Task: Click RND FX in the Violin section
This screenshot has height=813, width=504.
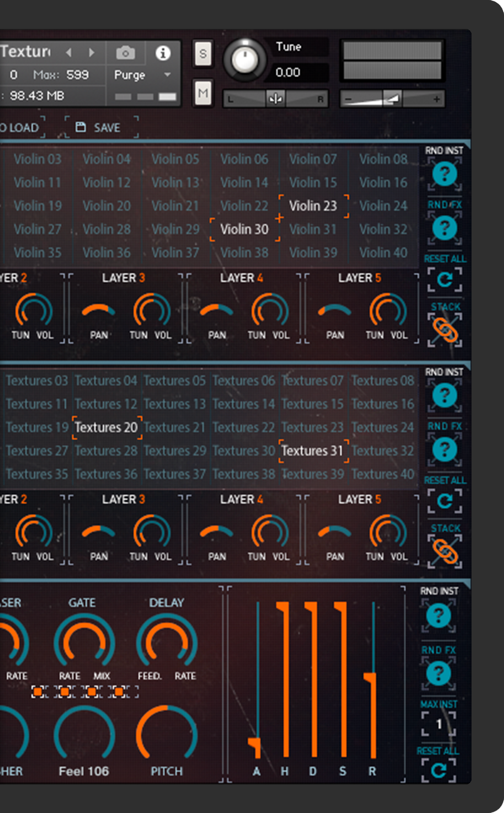Action: coord(444,228)
